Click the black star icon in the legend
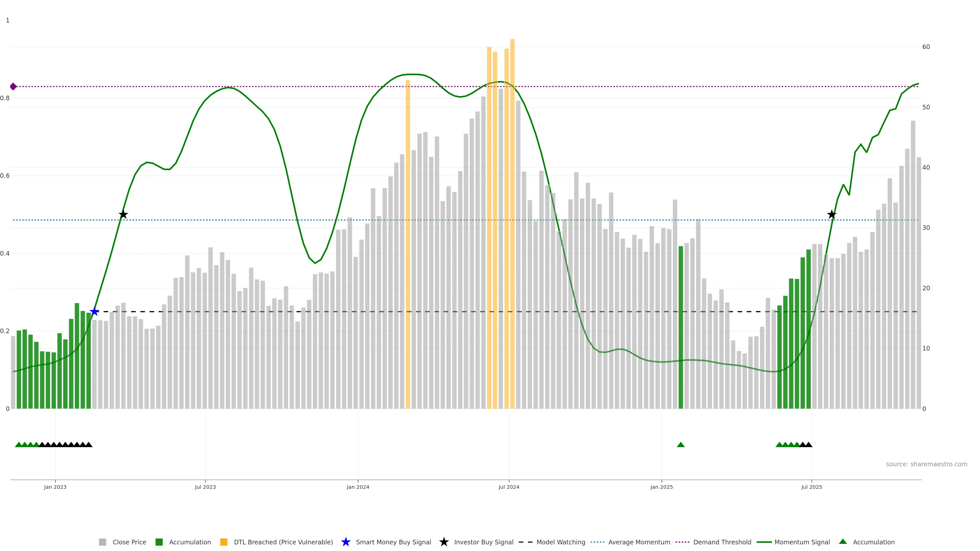 pos(444,542)
